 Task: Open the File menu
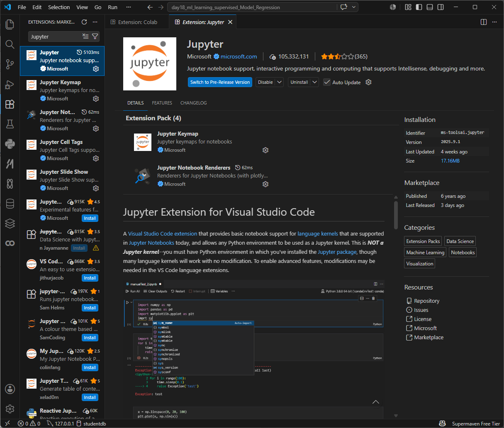(22, 7)
